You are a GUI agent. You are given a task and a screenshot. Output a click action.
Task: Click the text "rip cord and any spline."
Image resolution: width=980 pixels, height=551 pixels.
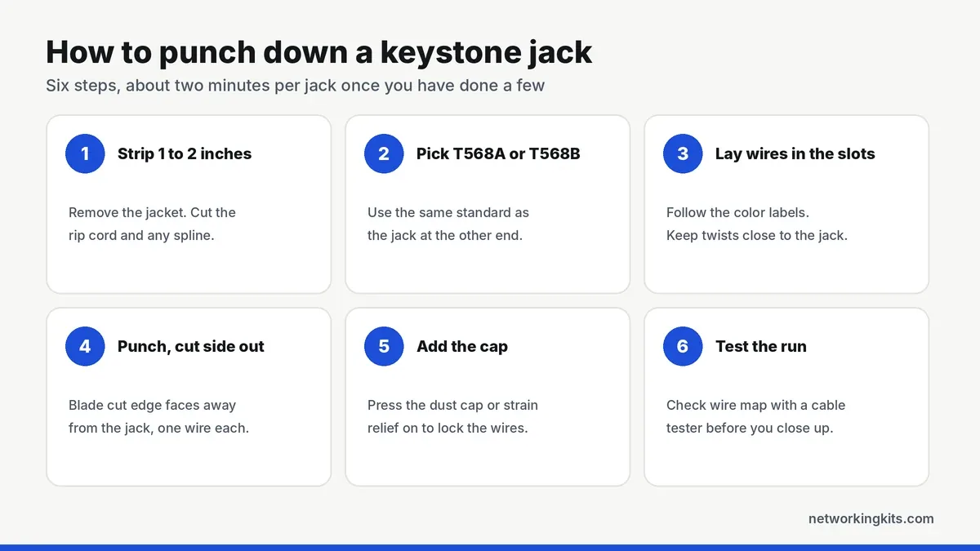(x=141, y=237)
